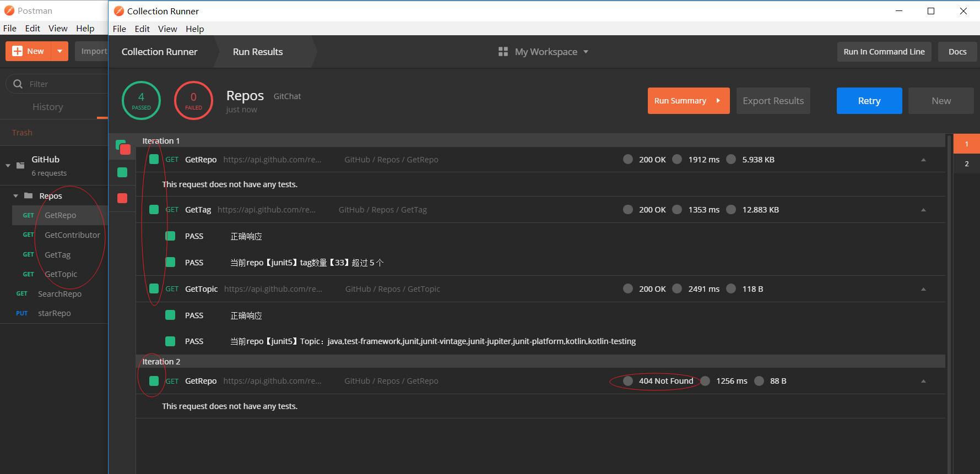Click the results vertical scrollbar
The height and width of the screenshot is (474, 980).
click(949, 304)
